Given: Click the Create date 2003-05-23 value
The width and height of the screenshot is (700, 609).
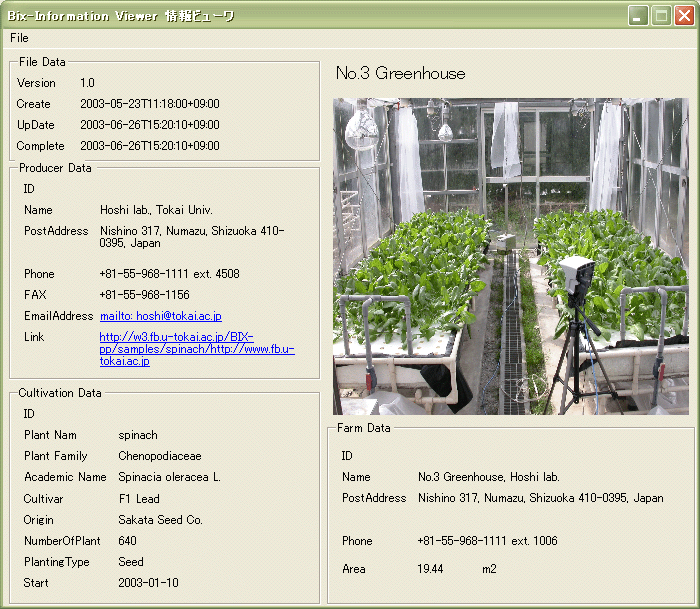Looking at the screenshot, I should pos(149,104).
